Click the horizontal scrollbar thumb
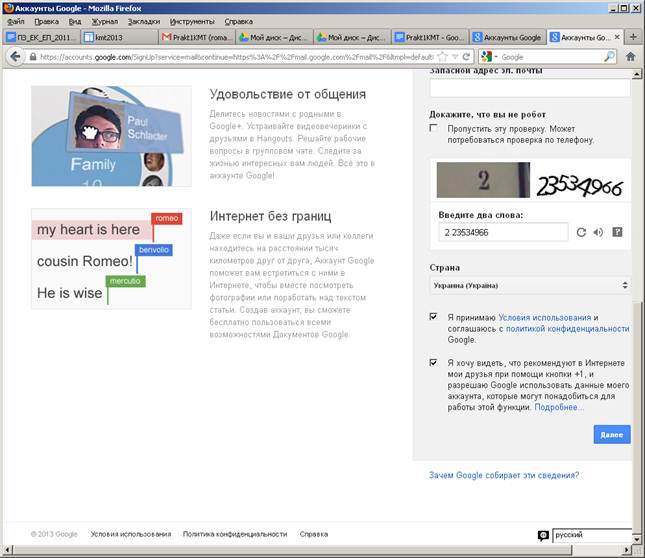This screenshot has width=645, height=558. pyautogui.click(x=294, y=549)
